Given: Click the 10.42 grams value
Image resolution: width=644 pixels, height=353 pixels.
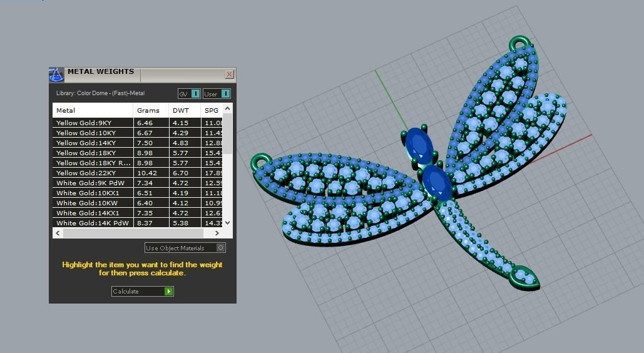Looking at the screenshot, I should pos(146,173).
